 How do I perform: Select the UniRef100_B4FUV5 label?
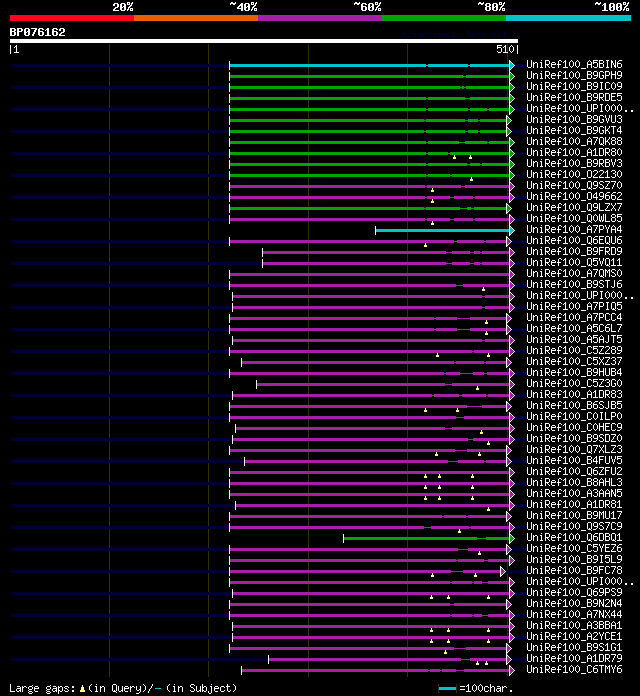pyautogui.click(x=574, y=460)
